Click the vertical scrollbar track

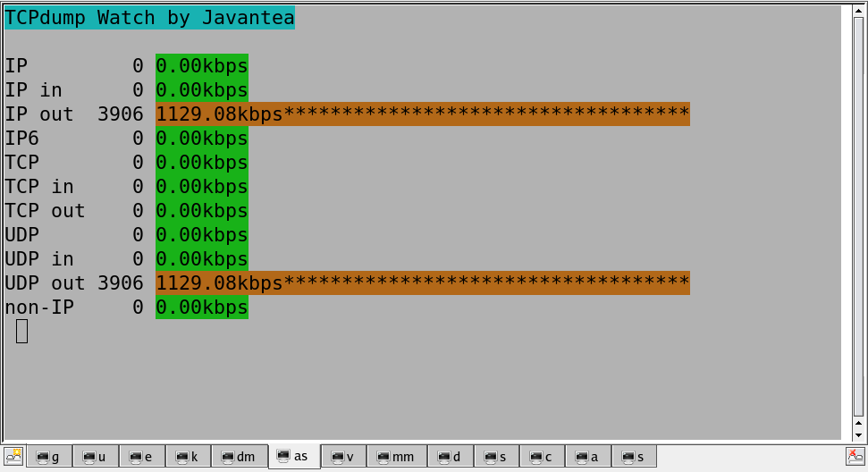click(858, 215)
